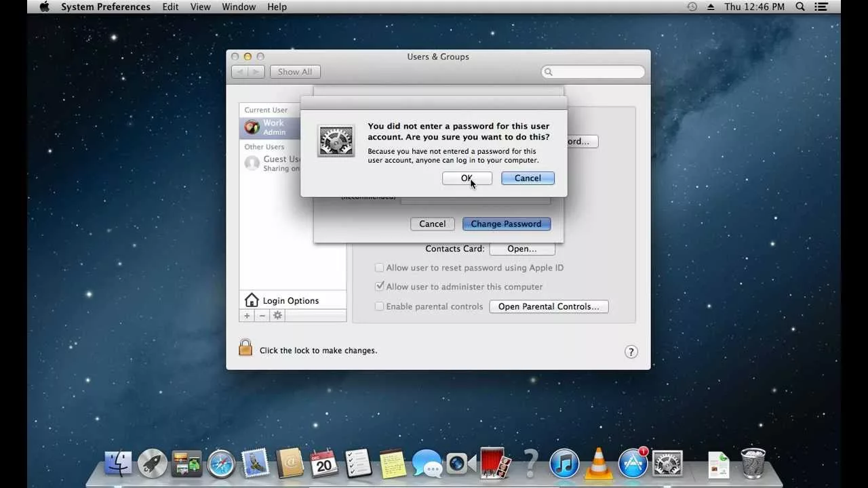Click the System Preferences search field
This screenshot has height=488, width=868.
[597, 72]
